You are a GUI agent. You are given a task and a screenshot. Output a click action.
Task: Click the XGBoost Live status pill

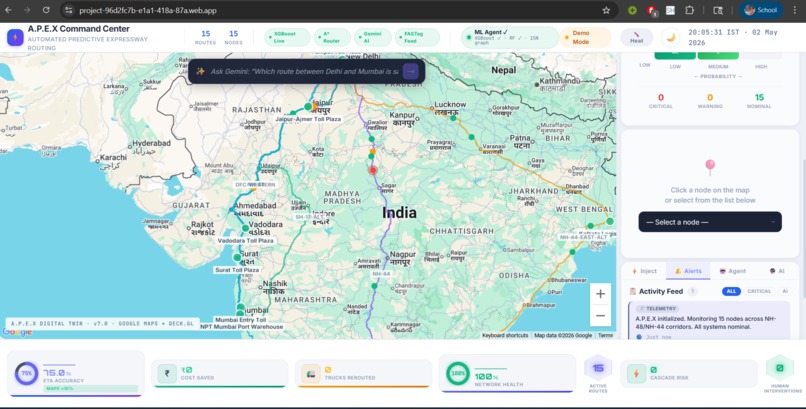(287, 38)
